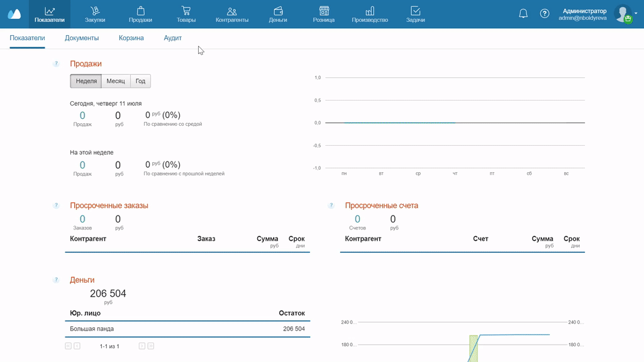The image size is (644, 362).
Task: Open the Аудит tab
Action: tap(172, 38)
